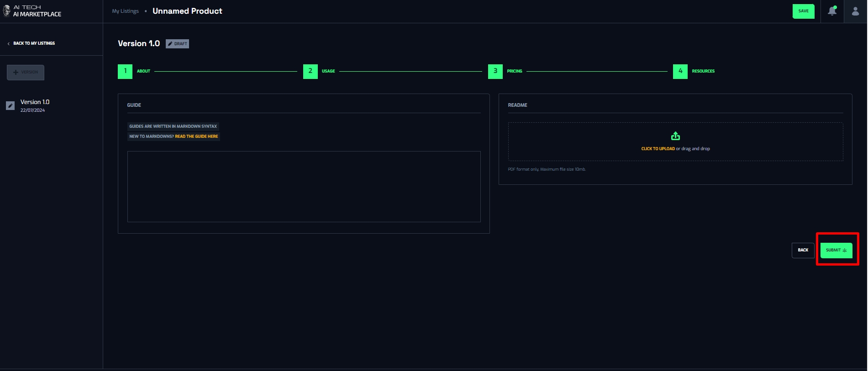Click the back chevron to My Listings

(8, 44)
